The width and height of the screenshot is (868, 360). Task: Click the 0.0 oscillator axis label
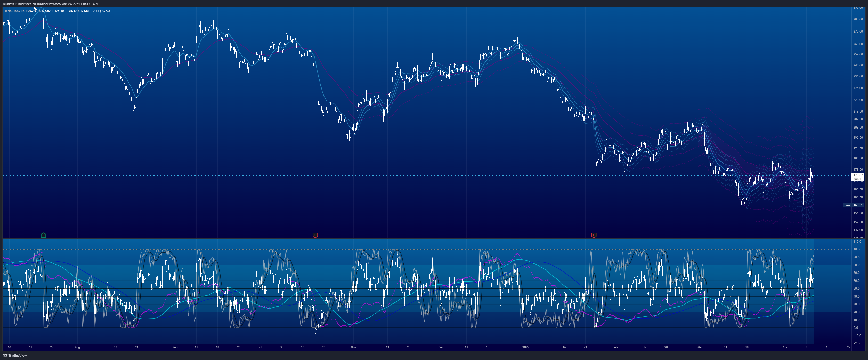click(x=856, y=328)
